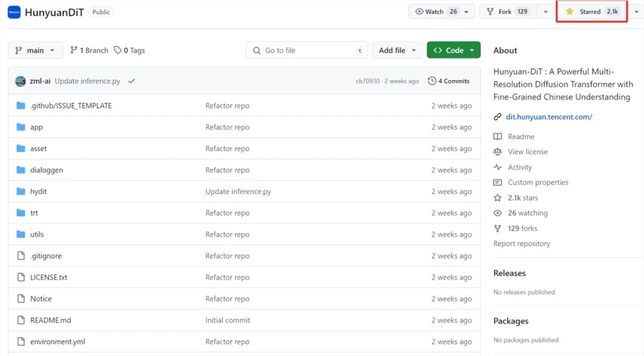
Task: Click the utils folder icon
Action: coord(21,234)
